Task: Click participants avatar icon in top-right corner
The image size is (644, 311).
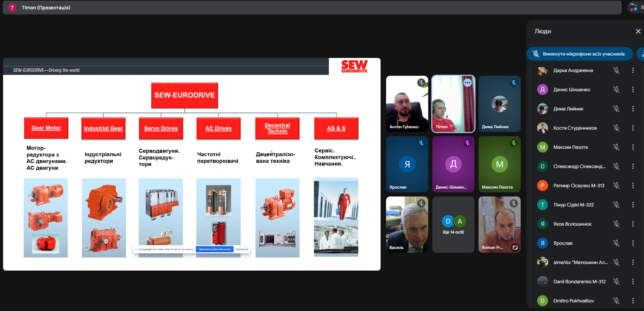Action: pyautogui.click(x=633, y=7)
